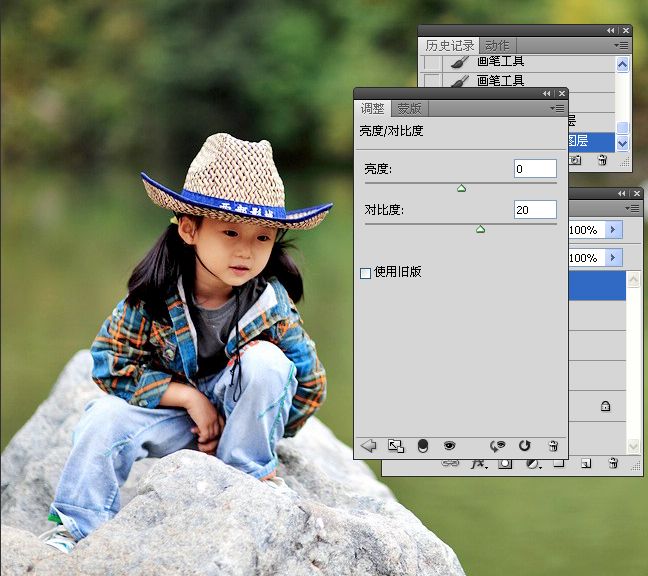The width and height of the screenshot is (648, 576).
Task: Create new layer in Layers panel
Action: coord(586,464)
